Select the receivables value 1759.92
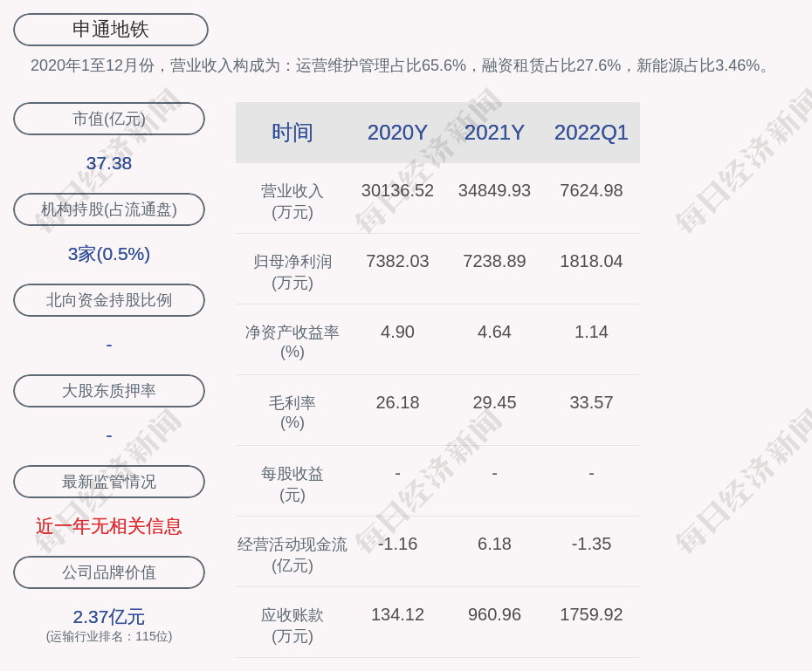Image resolution: width=812 pixels, height=671 pixels. coord(591,614)
